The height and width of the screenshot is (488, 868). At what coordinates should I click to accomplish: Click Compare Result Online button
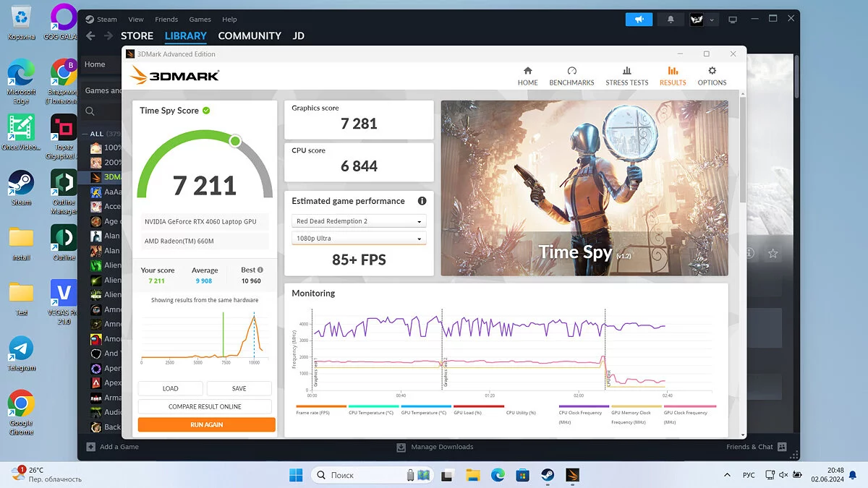(205, 406)
